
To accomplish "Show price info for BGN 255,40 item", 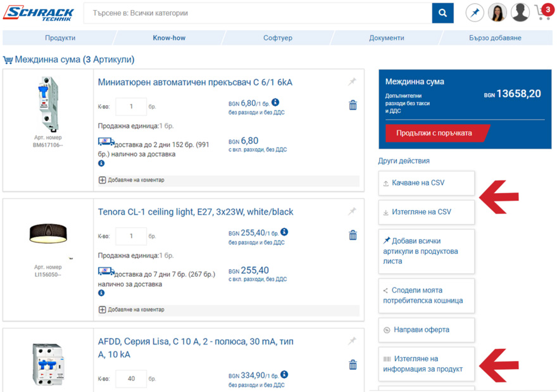I will (x=284, y=232).
